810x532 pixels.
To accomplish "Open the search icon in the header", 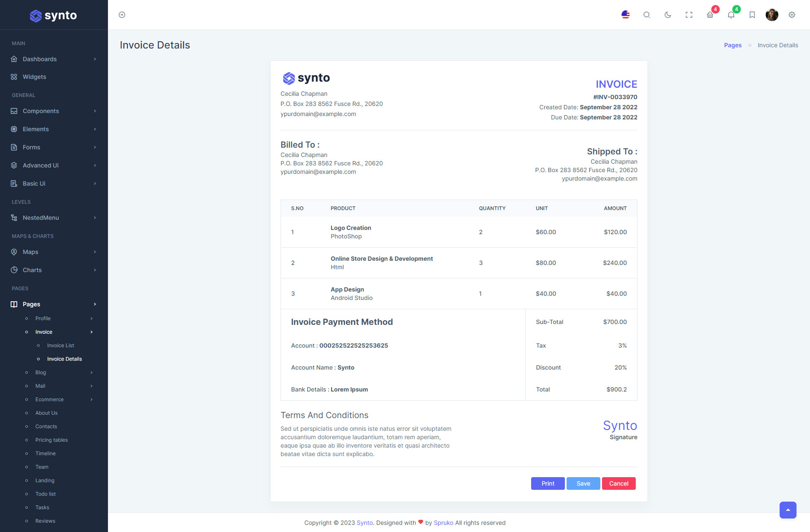I will click(646, 15).
